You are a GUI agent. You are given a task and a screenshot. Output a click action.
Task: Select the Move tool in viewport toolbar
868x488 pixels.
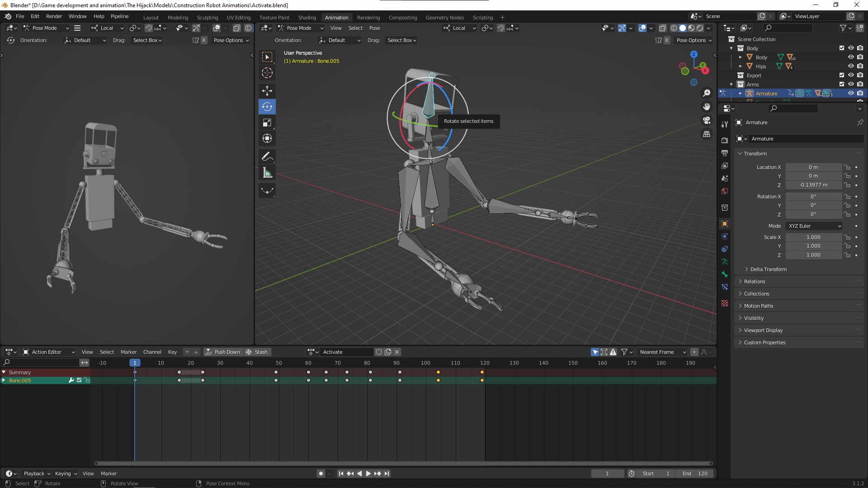pos(267,91)
